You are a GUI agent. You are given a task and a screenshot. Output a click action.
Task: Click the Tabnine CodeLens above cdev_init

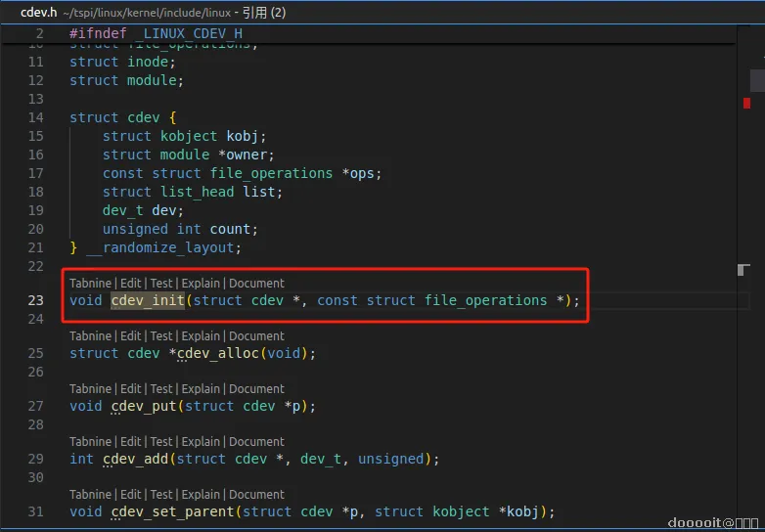[x=90, y=284]
